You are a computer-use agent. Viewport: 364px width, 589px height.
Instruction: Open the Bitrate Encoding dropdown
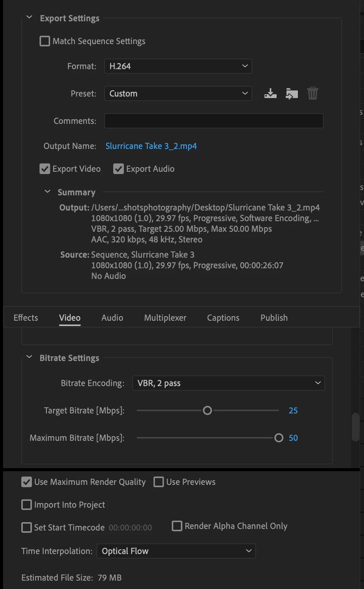pos(228,383)
